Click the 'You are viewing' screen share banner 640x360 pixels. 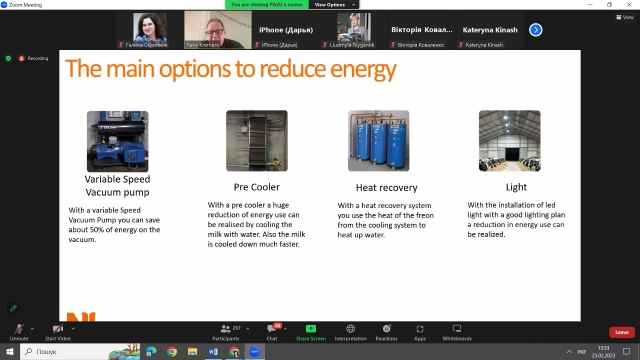point(267,4)
